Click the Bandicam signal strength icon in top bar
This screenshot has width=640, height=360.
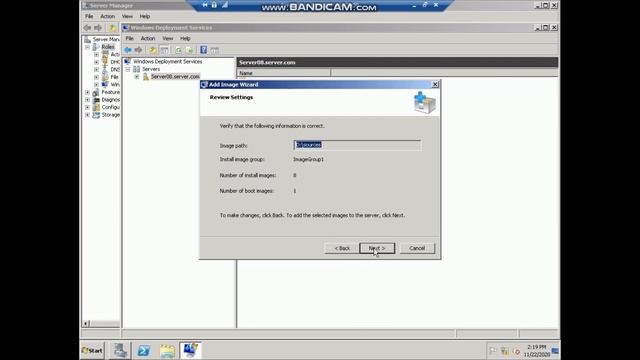click(x=225, y=5)
